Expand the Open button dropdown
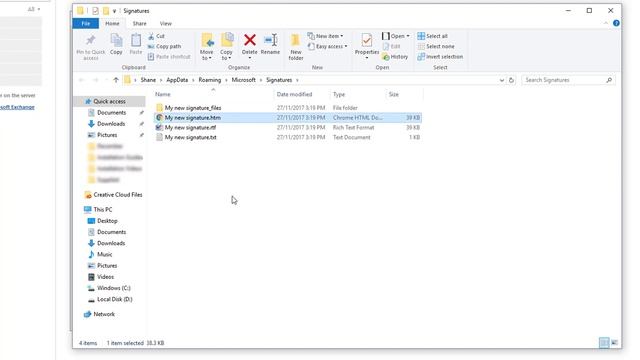This screenshot has height=360, width=640. click(x=408, y=36)
